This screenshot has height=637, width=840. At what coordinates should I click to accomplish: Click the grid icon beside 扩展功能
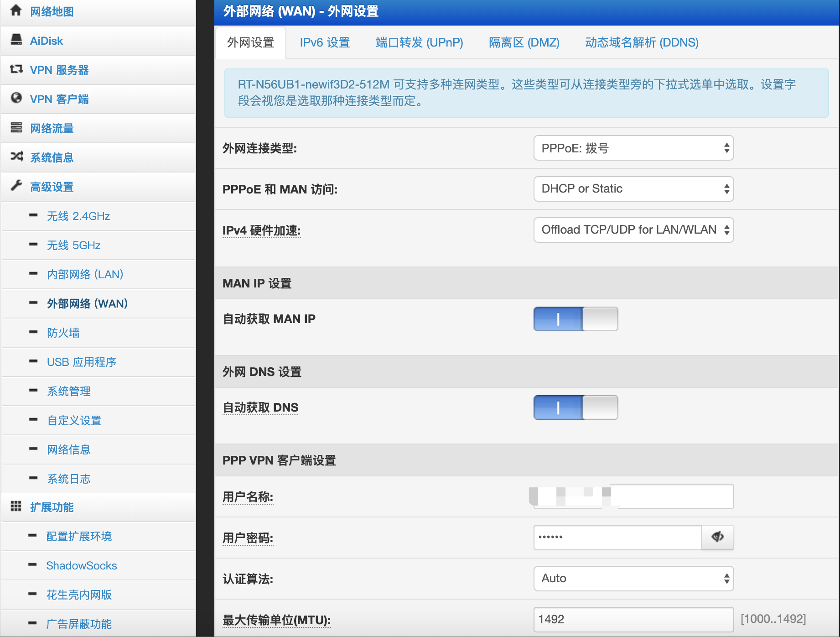[16, 506]
